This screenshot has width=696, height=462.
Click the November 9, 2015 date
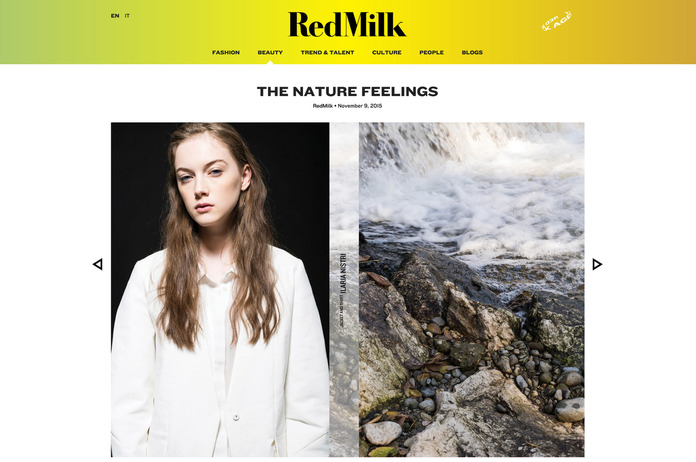pyautogui.click(x=360, y=106)
